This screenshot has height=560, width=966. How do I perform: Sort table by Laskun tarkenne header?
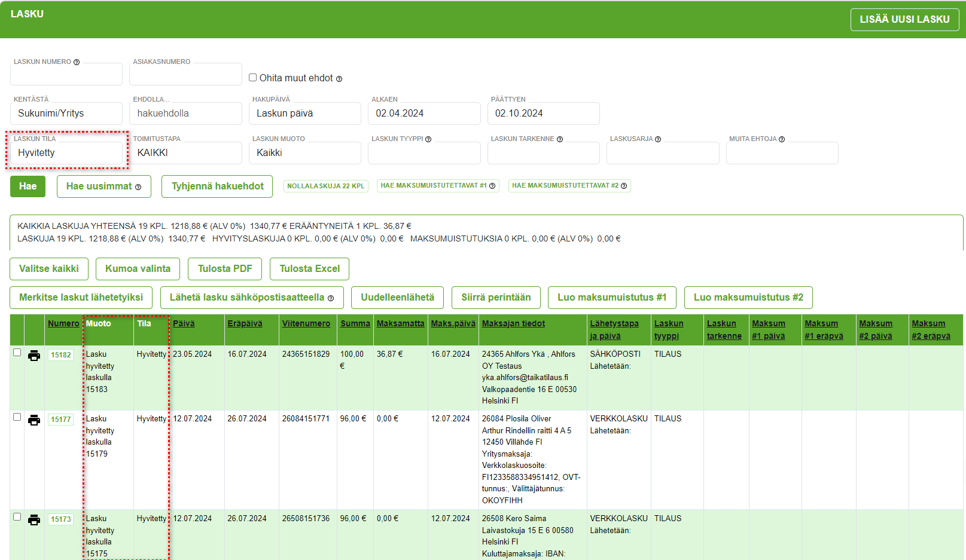tap(724, 329)
